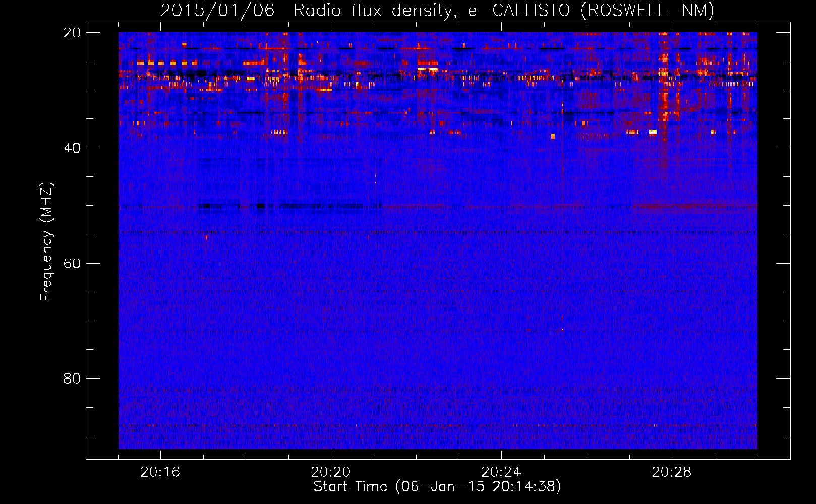Click the time tick label 20:28
Viewport: 816px width, 504px height.
coord(672,472)
